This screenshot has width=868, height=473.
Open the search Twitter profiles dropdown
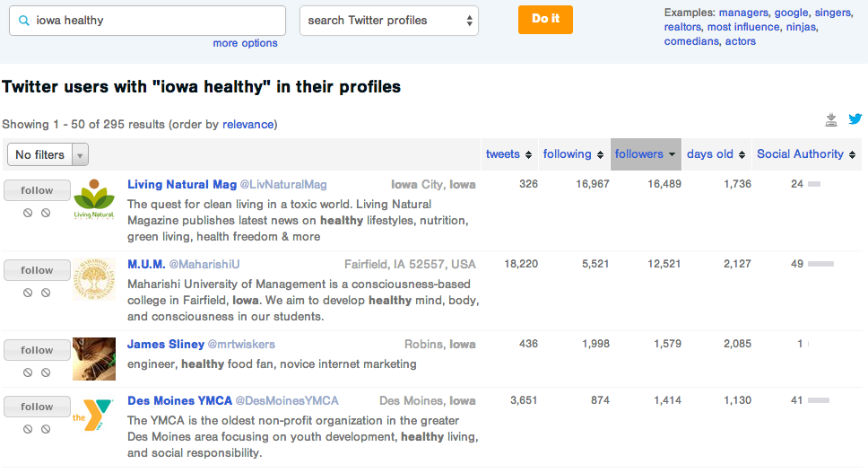[388, 21]
